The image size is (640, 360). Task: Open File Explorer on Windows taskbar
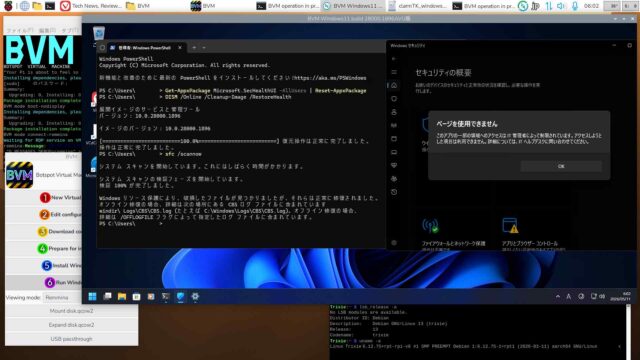click(x=122, y=297)
